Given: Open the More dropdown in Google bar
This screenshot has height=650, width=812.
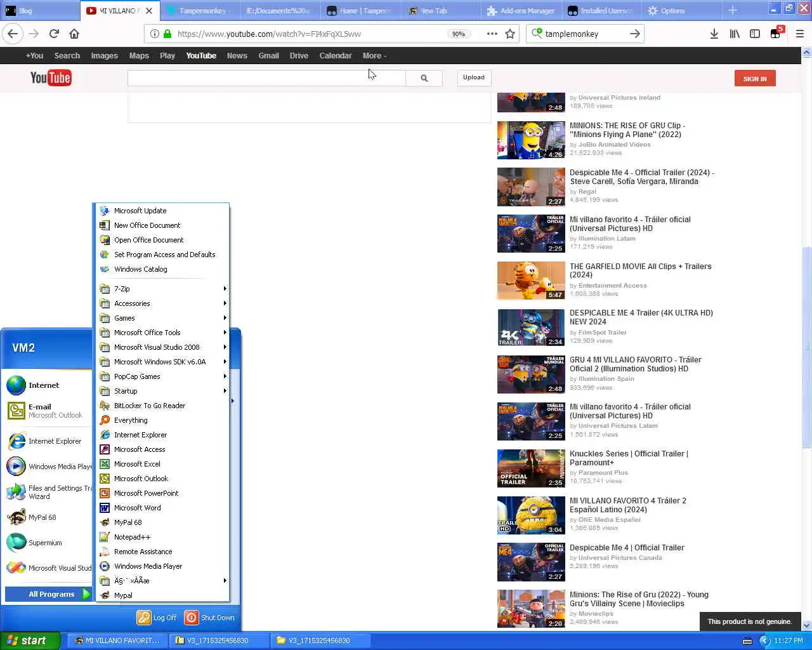Looking at the screenshot, I should (x=374, y=56).
